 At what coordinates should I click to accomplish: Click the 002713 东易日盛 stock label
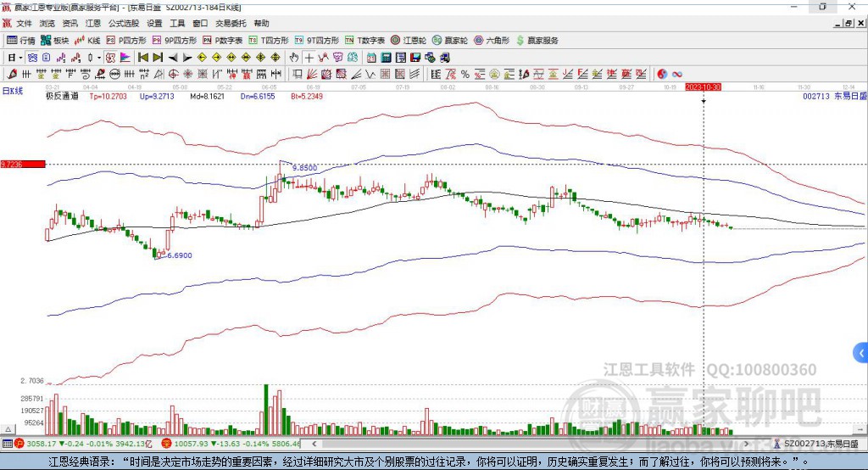pyautogui.click(x=835, y=96)
